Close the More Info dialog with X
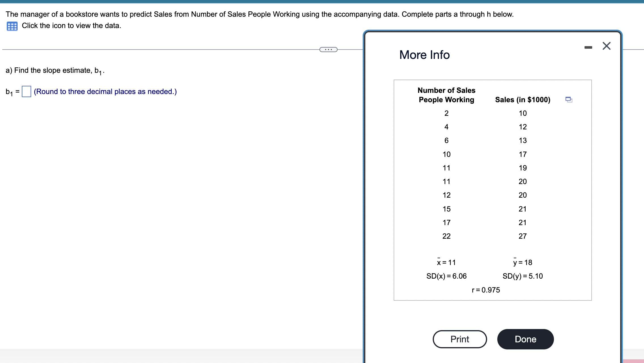 [x=606, y=46]
